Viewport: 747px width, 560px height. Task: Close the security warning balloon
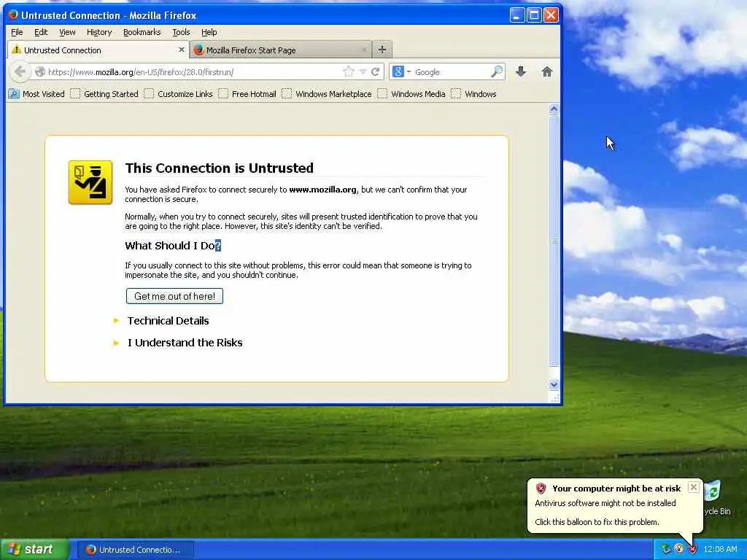(x=694, y=487)
